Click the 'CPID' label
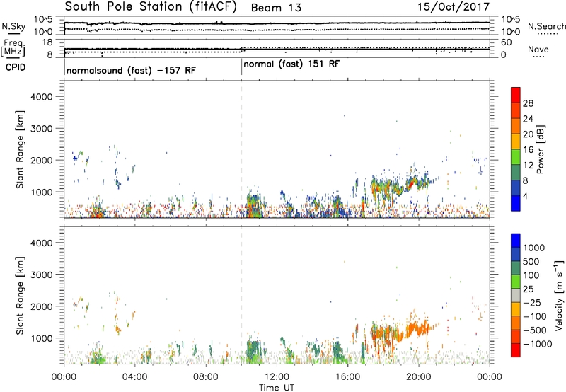Screen dimensions: 566x392 (x=16, y=67)
